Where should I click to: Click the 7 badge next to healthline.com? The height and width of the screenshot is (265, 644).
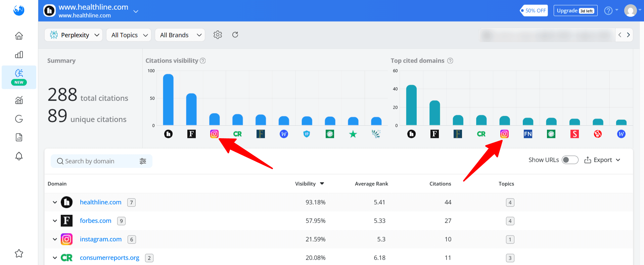[x=131, y=202]
